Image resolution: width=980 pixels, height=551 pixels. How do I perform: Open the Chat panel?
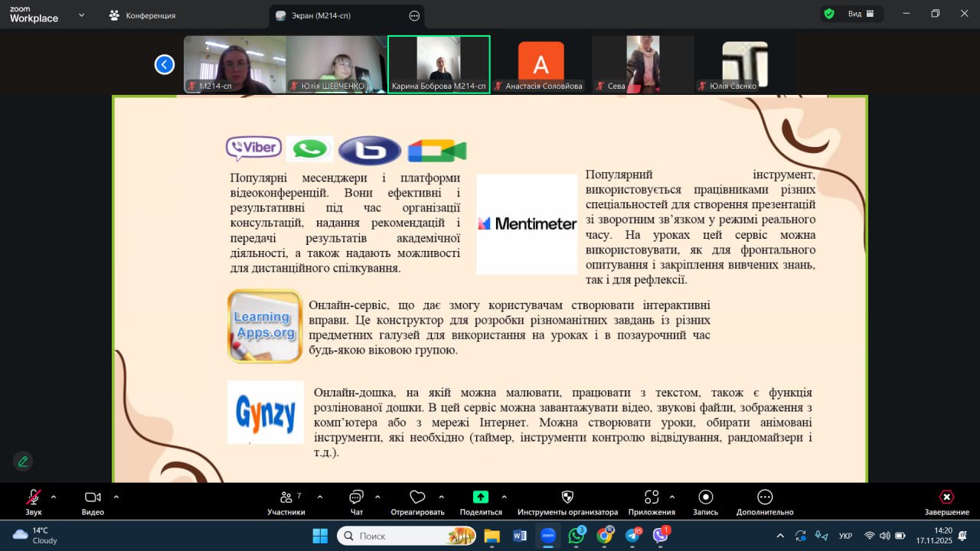tap(356, 497)
